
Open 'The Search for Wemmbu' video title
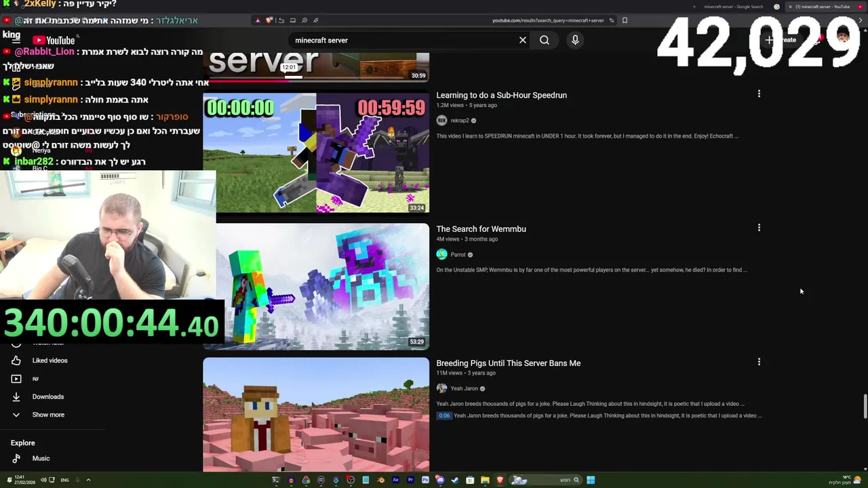coord(481,229)
